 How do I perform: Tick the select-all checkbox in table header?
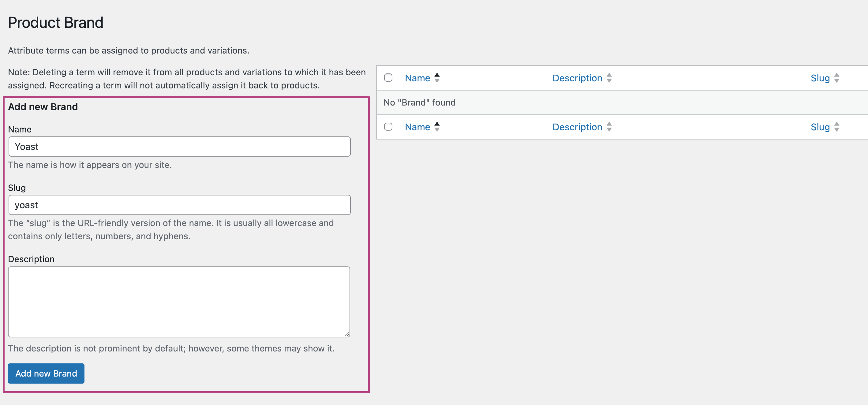click(x=388, y=78)
